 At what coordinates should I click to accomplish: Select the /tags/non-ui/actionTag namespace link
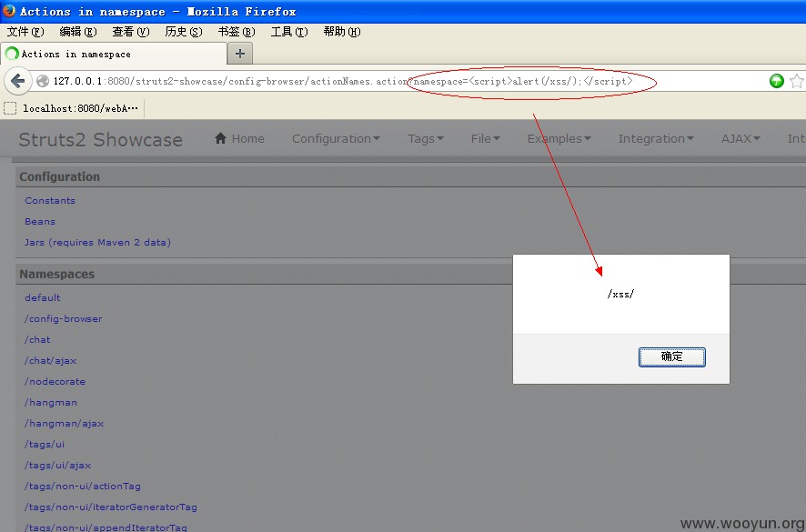coord(83,487)
